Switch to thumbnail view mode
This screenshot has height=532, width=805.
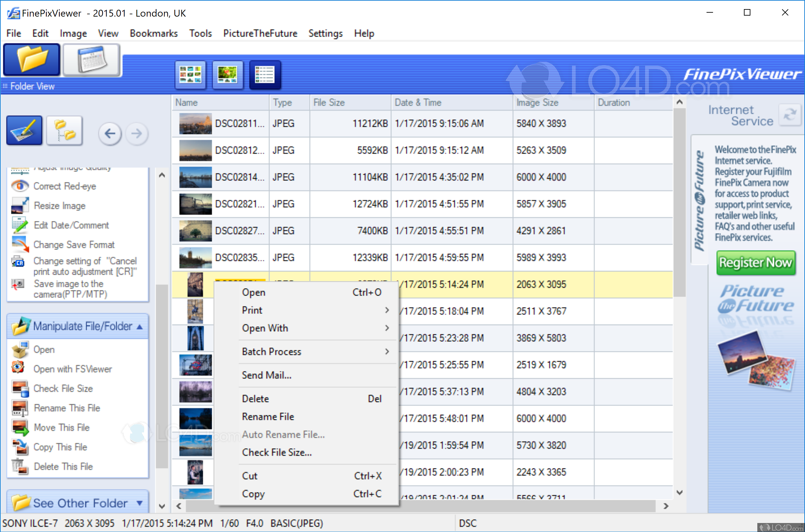coord(190,75)
